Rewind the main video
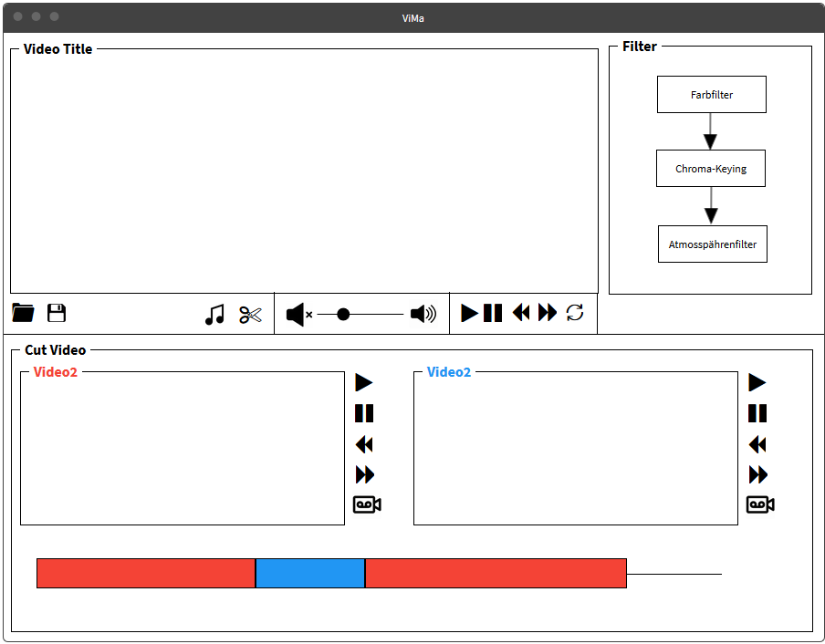This screenshot has width=825, height=644. [x=521, y=312]
